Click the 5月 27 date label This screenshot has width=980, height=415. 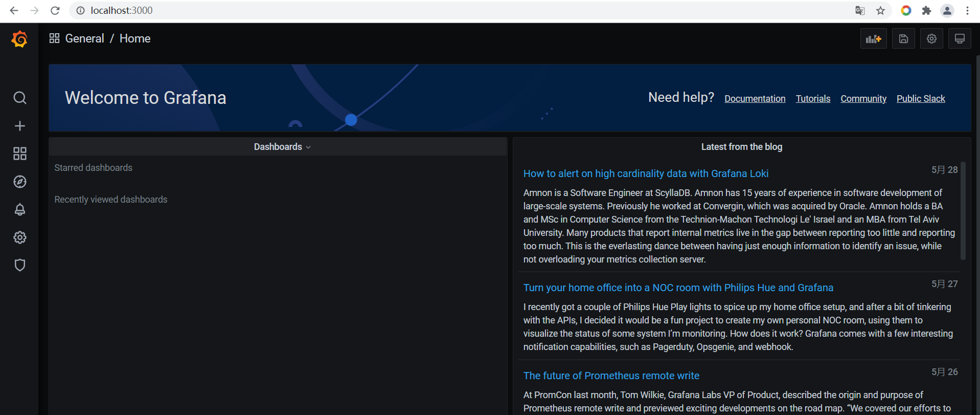944,284
